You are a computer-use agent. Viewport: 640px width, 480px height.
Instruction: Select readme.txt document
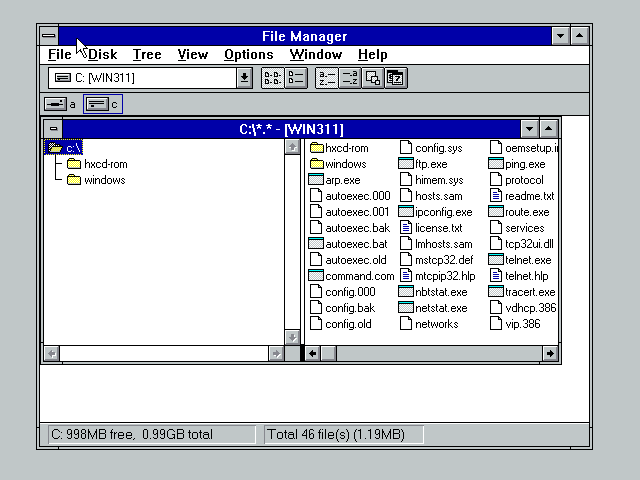click(522, 196)
